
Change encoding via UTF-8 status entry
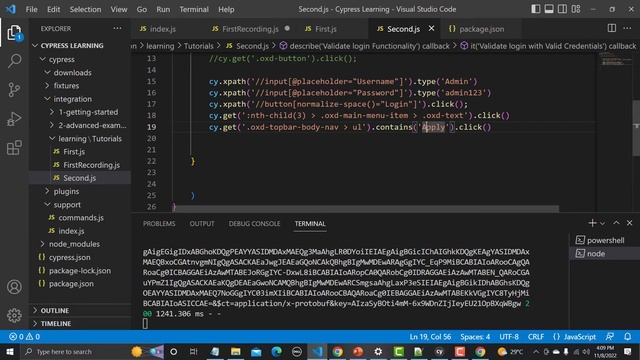509,337
